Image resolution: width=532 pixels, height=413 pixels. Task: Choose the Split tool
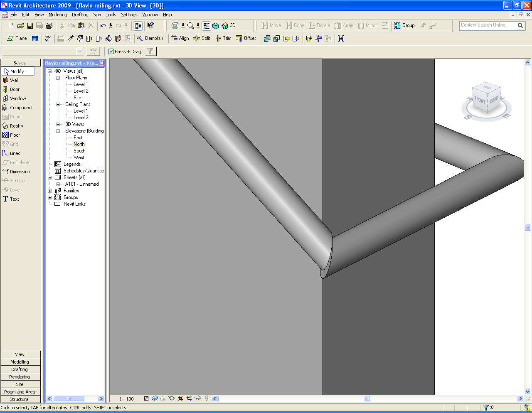(x=202, y=38)
